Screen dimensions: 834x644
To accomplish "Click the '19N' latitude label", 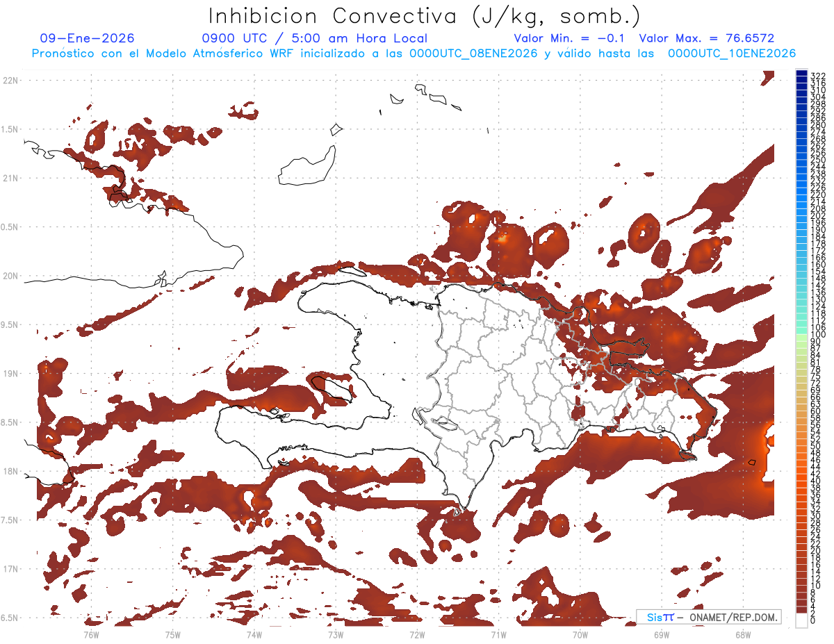I will 11,374.
